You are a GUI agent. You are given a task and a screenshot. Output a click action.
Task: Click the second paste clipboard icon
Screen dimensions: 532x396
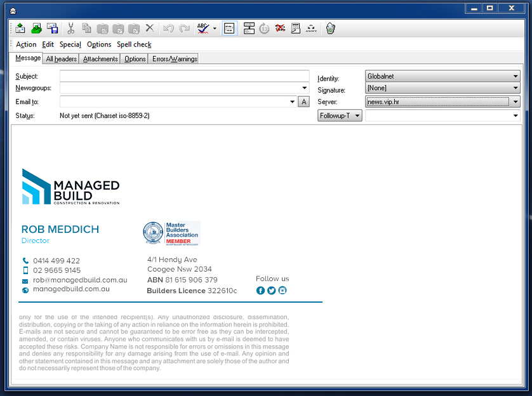[118, 29]
